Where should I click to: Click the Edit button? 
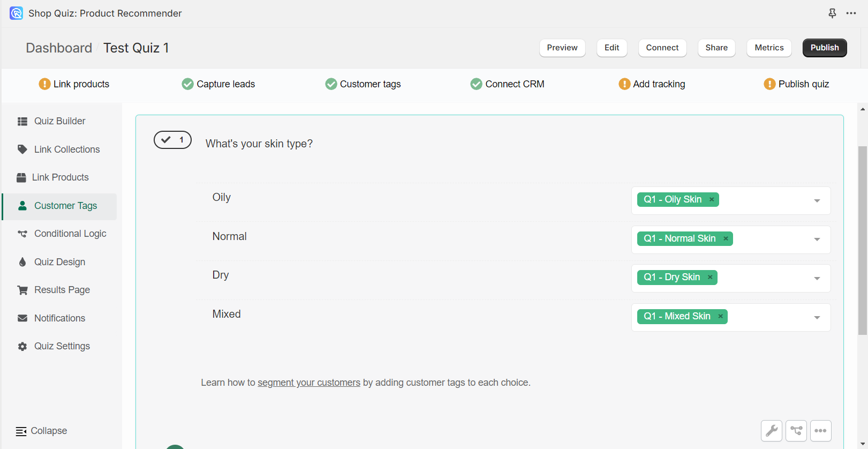612,48
